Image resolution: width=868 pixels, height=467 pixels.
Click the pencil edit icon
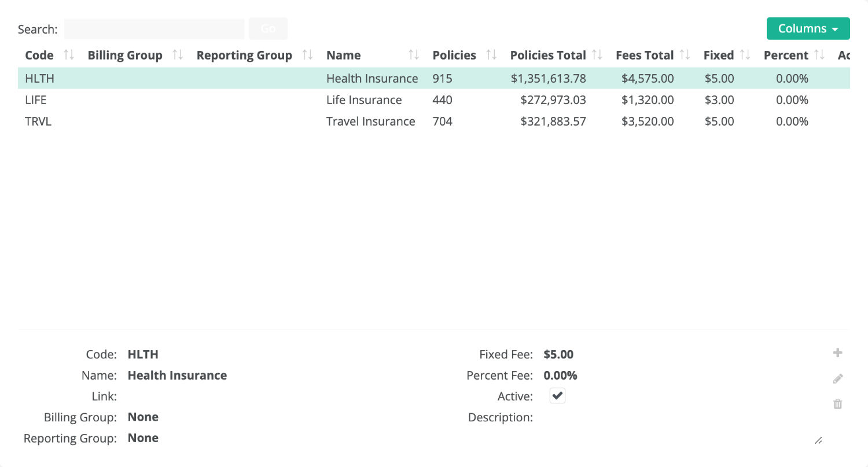(x=837, y=378)
